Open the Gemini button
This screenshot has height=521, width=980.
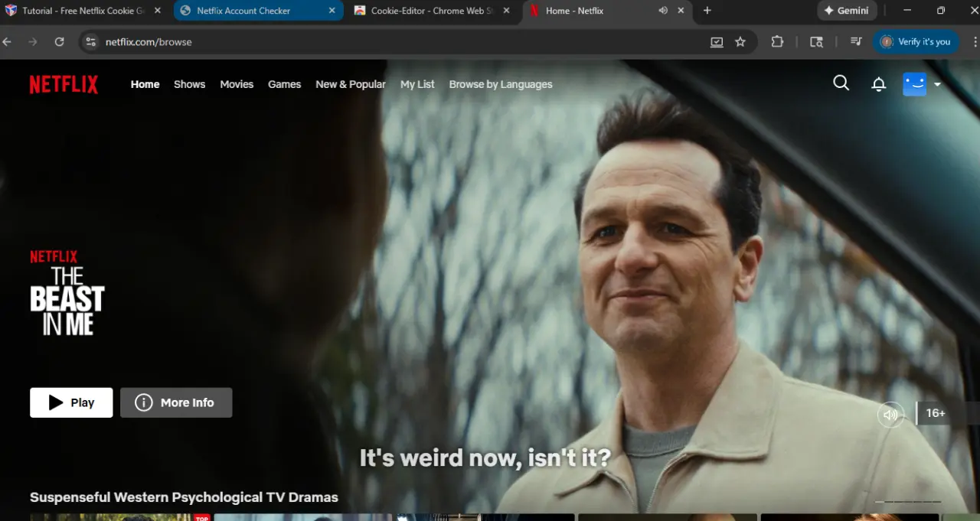(x=847, y=11)
